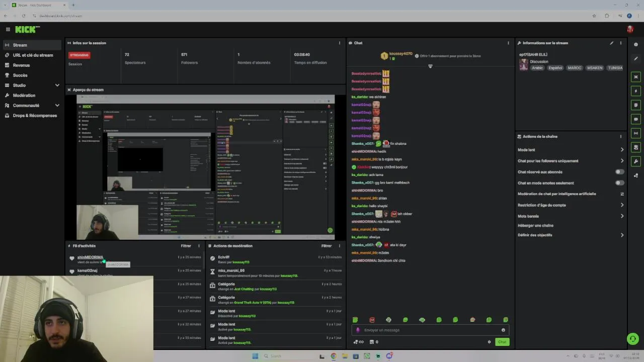Click Filtrer in Actions de modération

[x=327, y=246]
